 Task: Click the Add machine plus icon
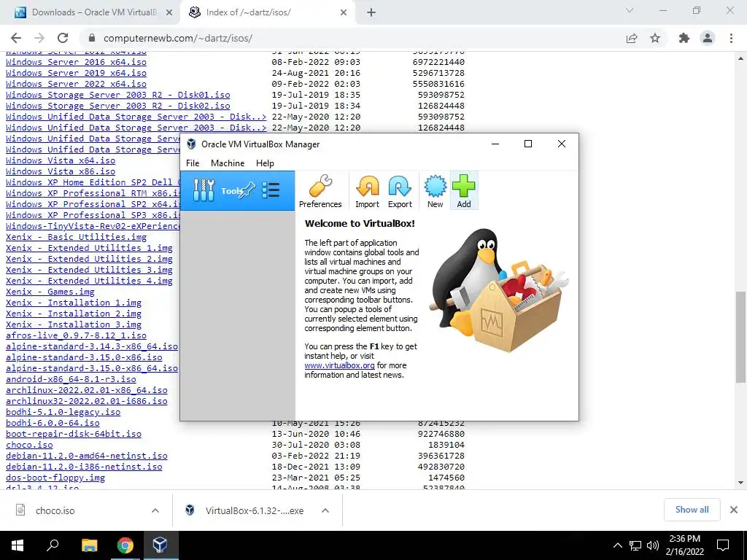click(464, 191)
